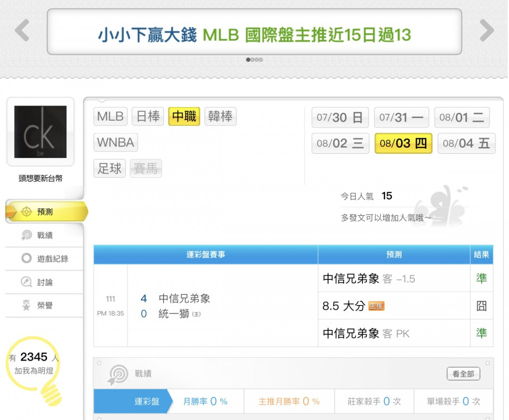Click the 準 result for -1.5 row
The height and width of the screenshot is (420, 509).
click(482, 279)
